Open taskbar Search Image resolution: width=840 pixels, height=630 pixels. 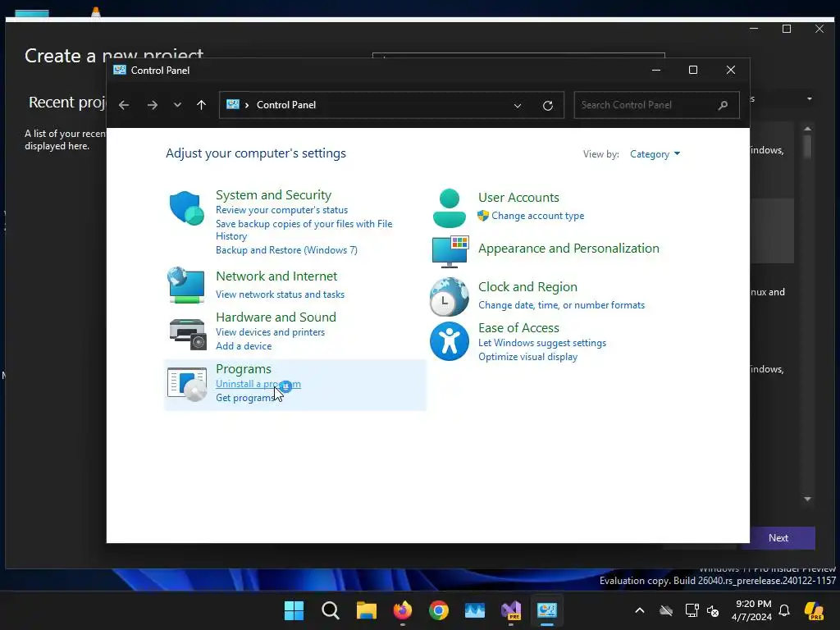tap(330, 610)
